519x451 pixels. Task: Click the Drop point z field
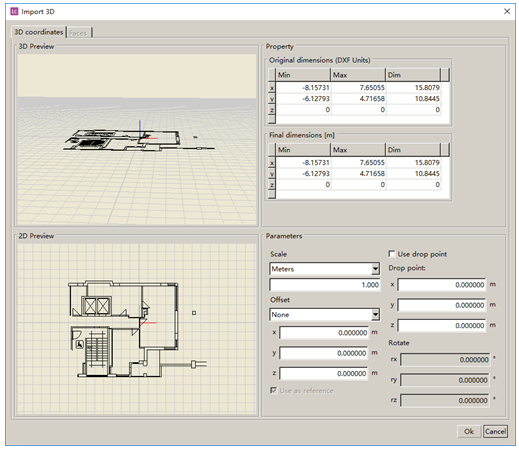click(442, 325)
